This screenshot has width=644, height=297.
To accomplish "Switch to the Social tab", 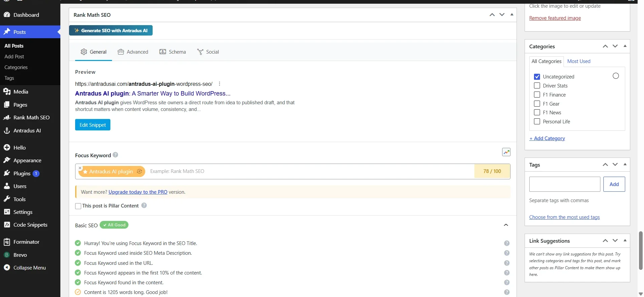I will click(x=208, y=52).
